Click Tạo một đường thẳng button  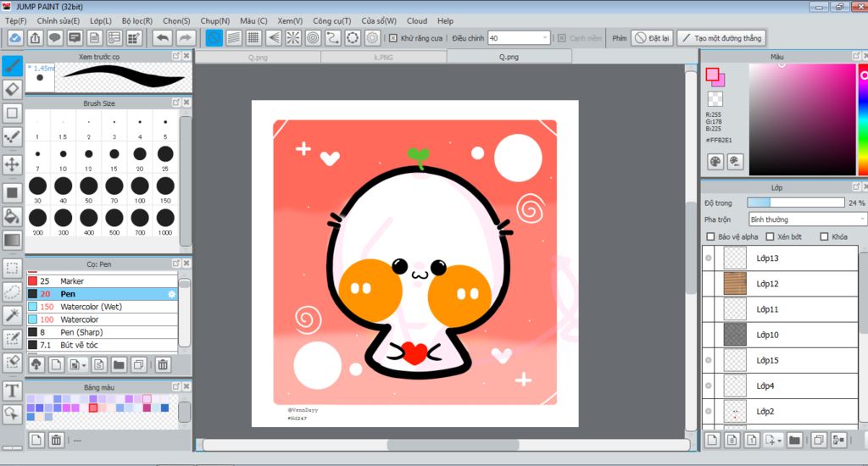pyautogui.click(x=722, y=38)
